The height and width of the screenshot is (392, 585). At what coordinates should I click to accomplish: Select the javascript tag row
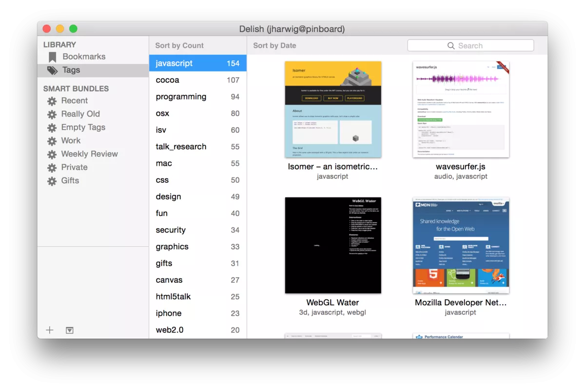pyautogui.click(x=198, y=63)
